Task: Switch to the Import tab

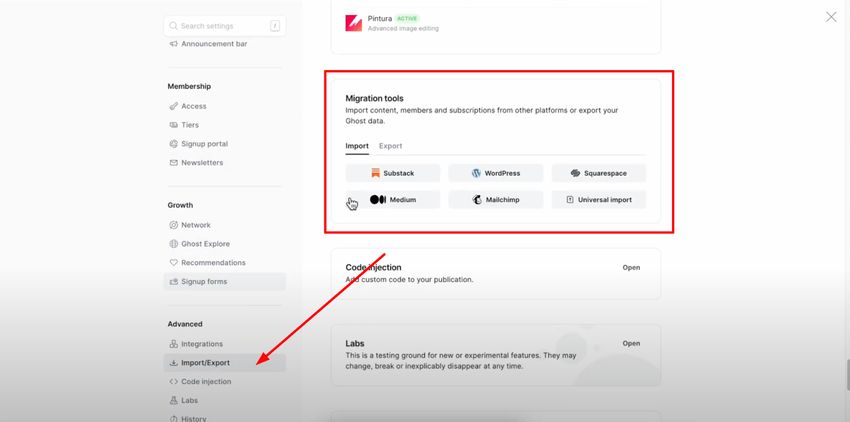Action: click(x=357, y=146)
